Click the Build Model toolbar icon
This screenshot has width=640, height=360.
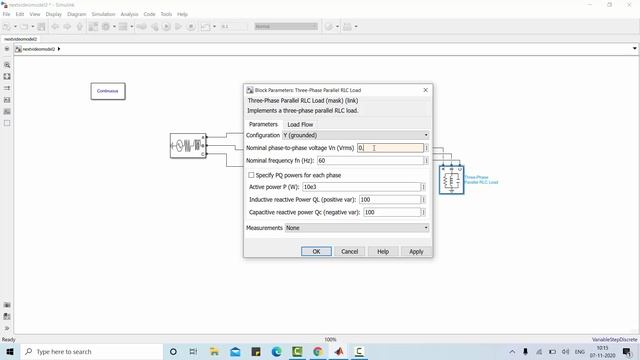click(347, 27)
